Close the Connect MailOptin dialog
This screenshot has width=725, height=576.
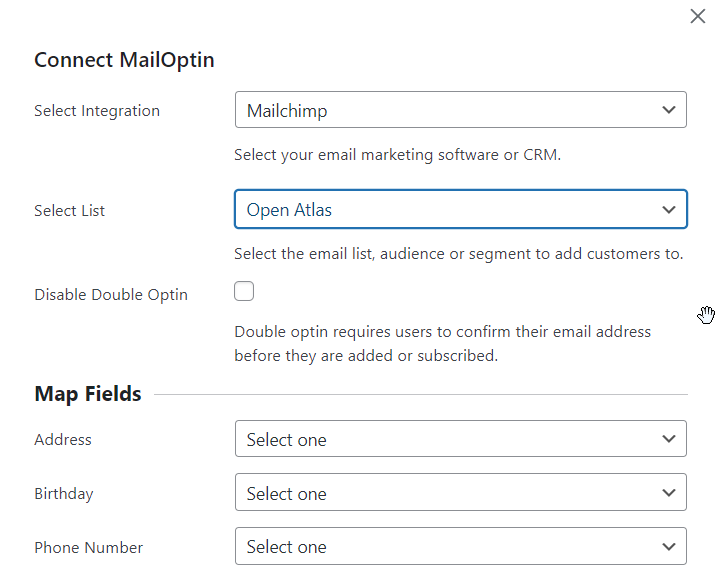pyautogui.click(x=698, y=16)
